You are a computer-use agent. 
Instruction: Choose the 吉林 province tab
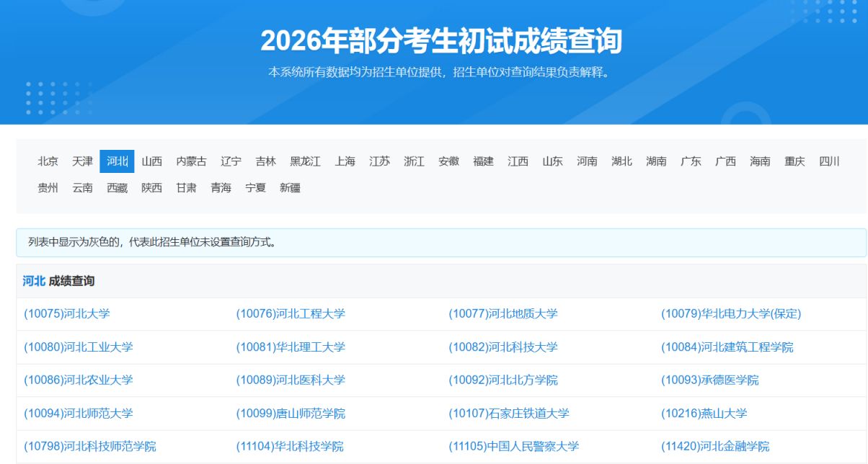pos(266,161)
